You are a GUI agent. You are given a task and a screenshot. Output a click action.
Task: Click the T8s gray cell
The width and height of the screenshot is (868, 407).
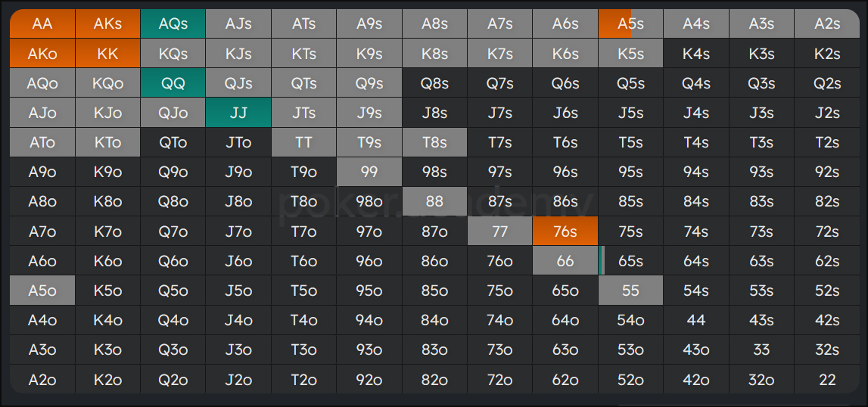(x=434, y=142)
